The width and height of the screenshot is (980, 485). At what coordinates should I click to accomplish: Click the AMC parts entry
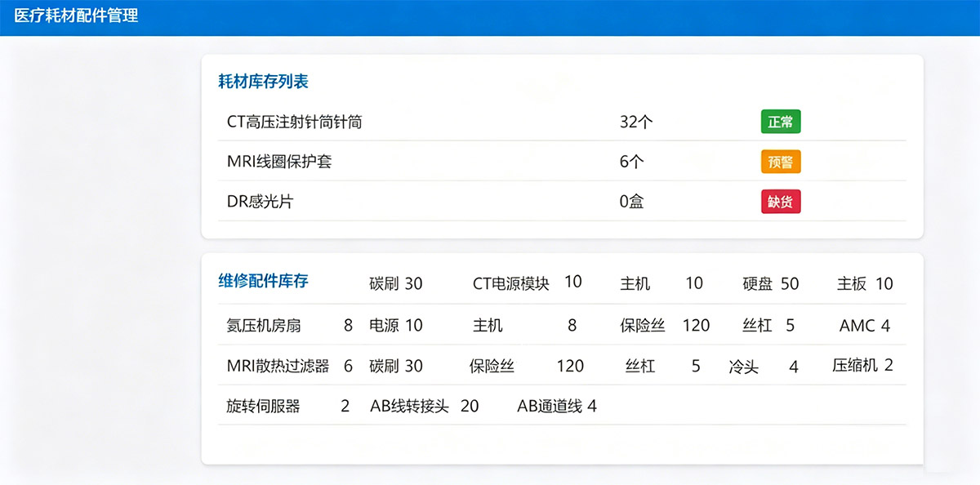pyautogui.click(x=866, y=325)
